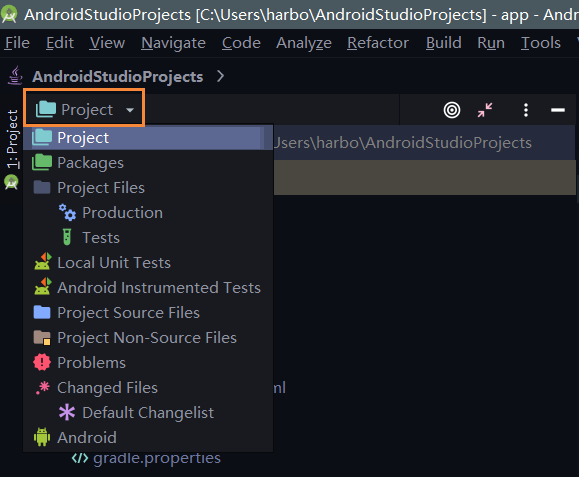The image size is (579, 477).
Task: Click the breadcrumb chevron after AndroidStudioProjects
Action: pyautogui.click(x=220, y=76)
